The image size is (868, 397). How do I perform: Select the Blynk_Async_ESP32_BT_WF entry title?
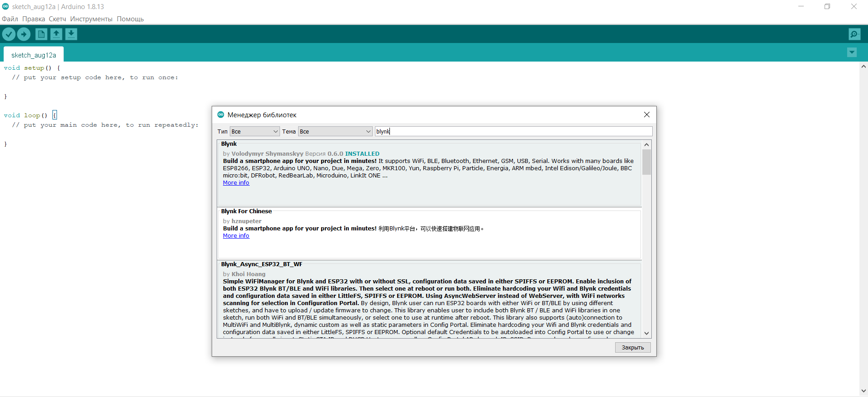click(261, 264)
